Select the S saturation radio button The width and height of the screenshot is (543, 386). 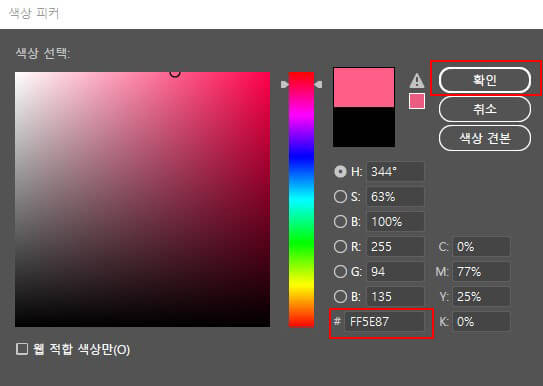tap(340, 197)
